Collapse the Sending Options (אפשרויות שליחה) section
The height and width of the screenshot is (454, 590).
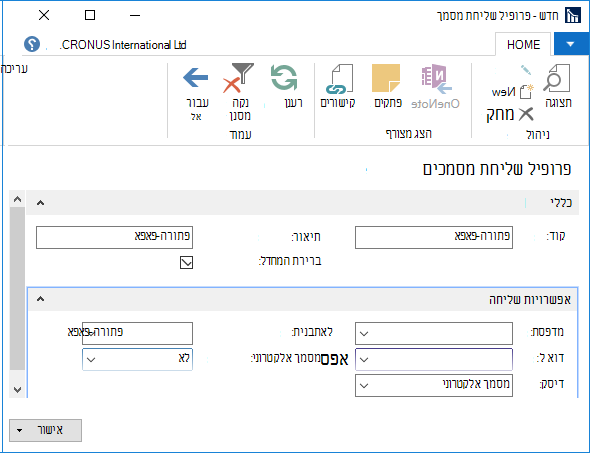(x=40, y=299)
